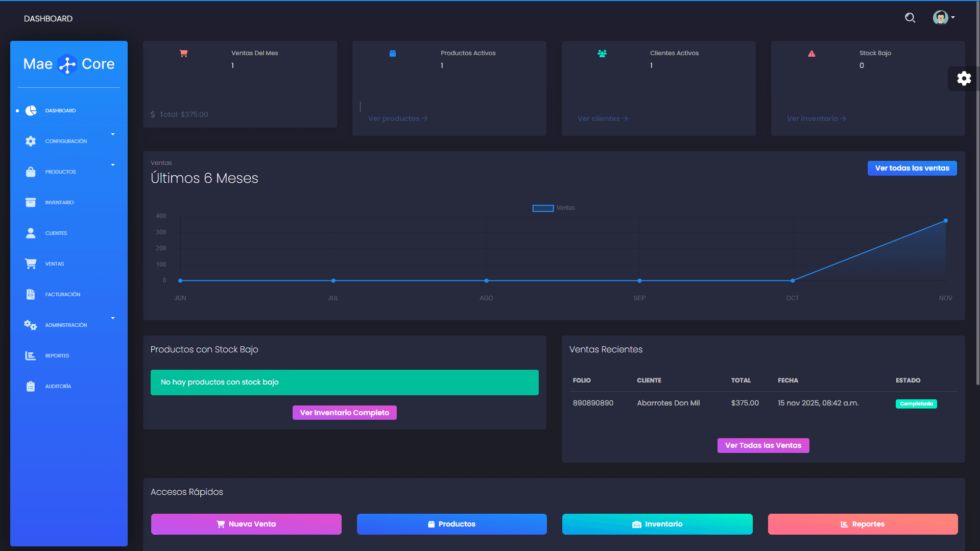Expand the Configuración submenu arrow
This screenshot has width=980, height=551.
113,134
